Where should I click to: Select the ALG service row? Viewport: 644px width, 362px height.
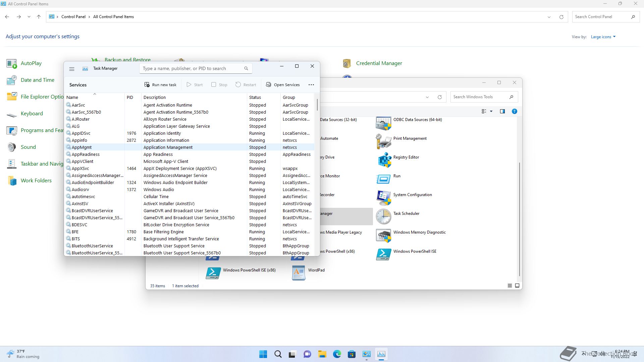189,126
